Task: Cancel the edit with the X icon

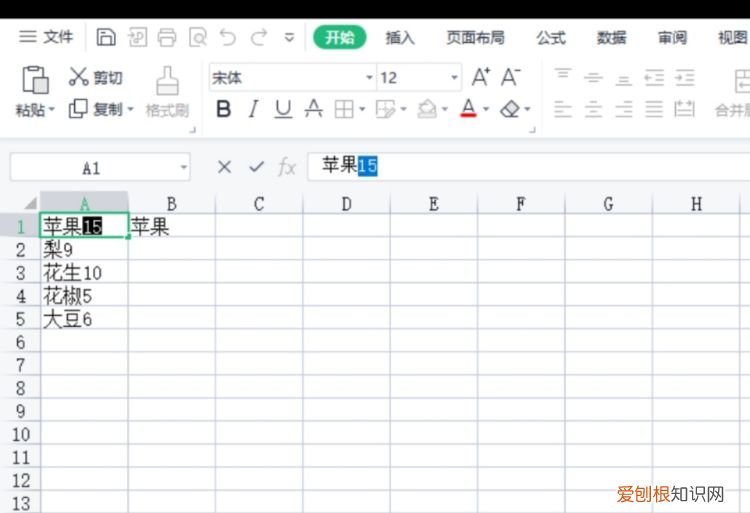Action: [224, 167]
